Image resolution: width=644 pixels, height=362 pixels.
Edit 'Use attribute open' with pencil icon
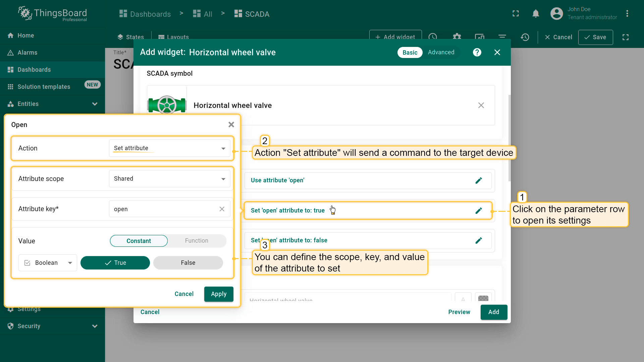point(479,181)
